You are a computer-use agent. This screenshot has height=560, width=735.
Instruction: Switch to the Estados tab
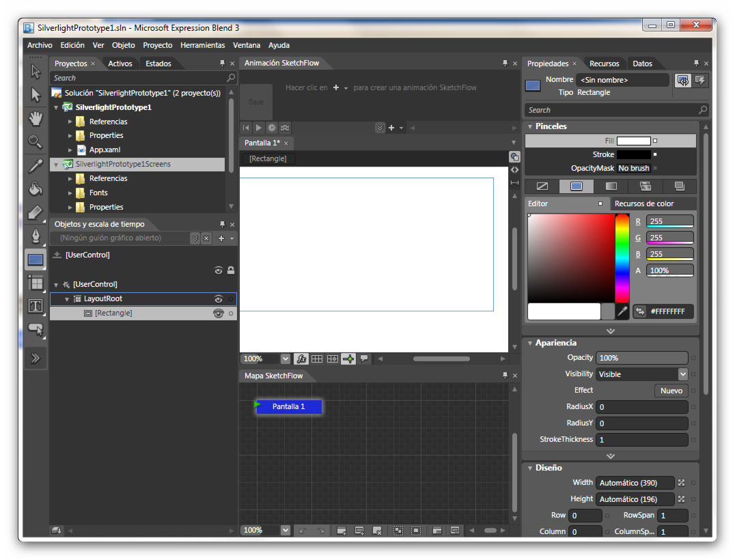tap(158, 64)
